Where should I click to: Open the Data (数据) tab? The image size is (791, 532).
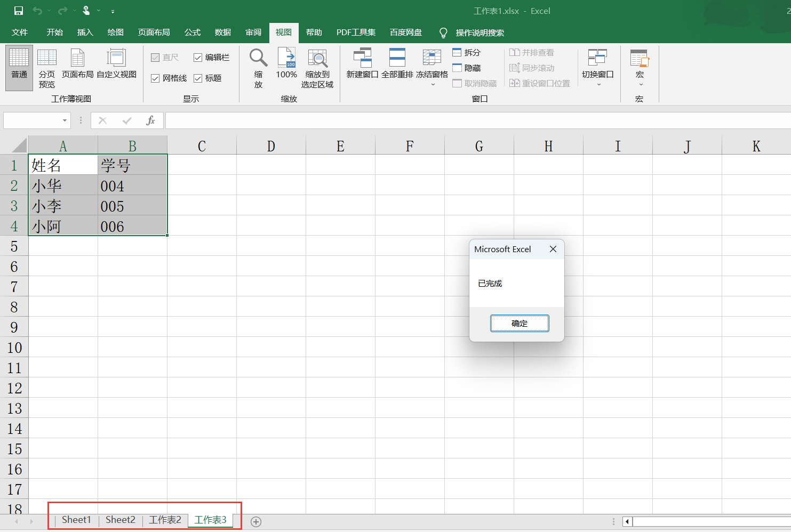[222, 33]
